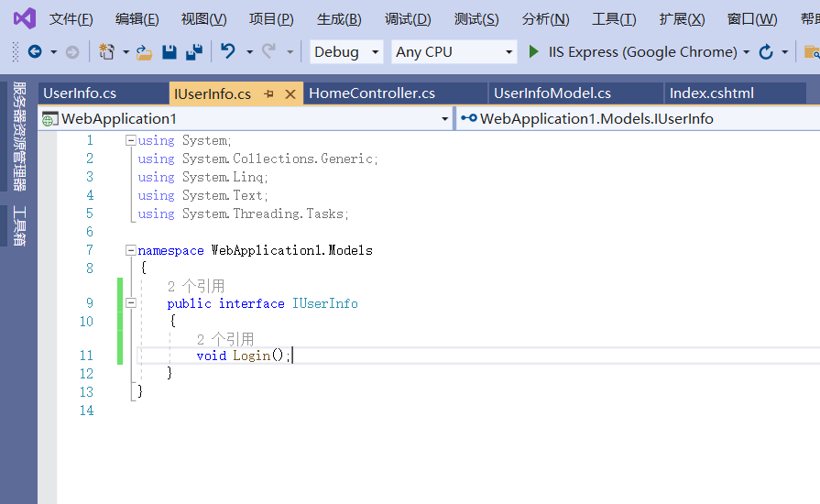Viewport: 820px width, 504px height.
Task: Navigate backward with the back arrow
Action: tap(35, 51)
